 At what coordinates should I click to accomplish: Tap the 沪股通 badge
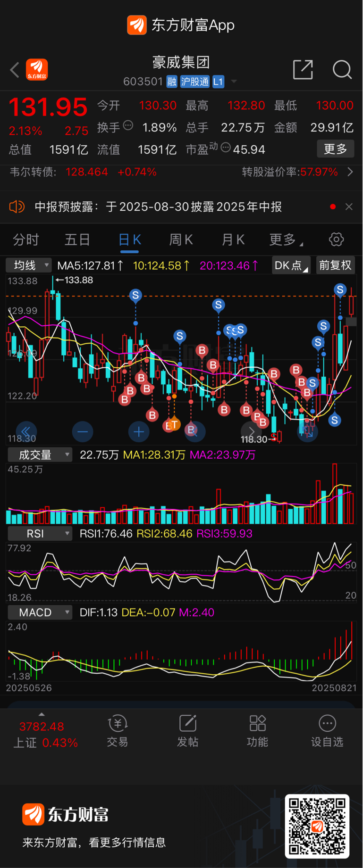pos(194,82)
